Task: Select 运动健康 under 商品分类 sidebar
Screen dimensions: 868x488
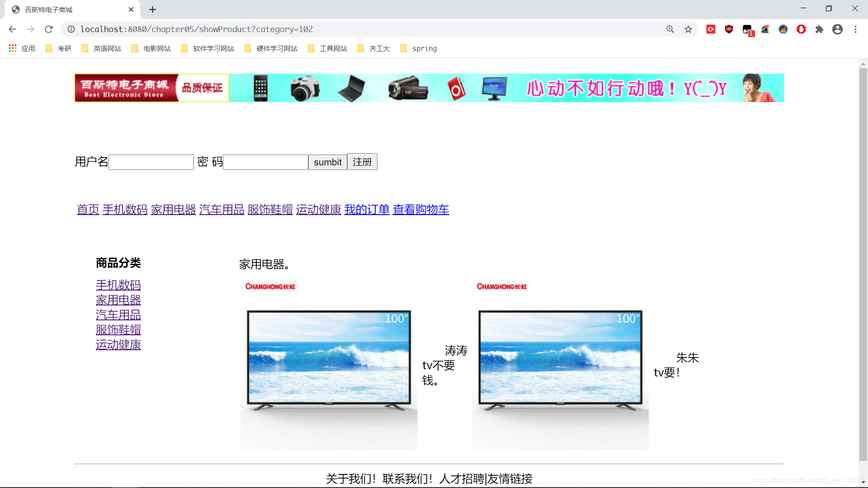Action: pyautogui.click(x=118, y=345)
